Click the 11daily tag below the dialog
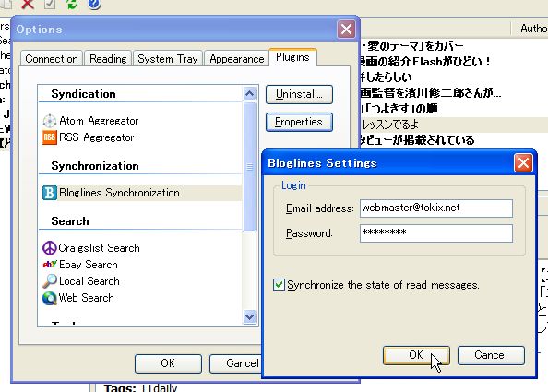The height and width of the screenshot is (392, 548). [159, 387]
